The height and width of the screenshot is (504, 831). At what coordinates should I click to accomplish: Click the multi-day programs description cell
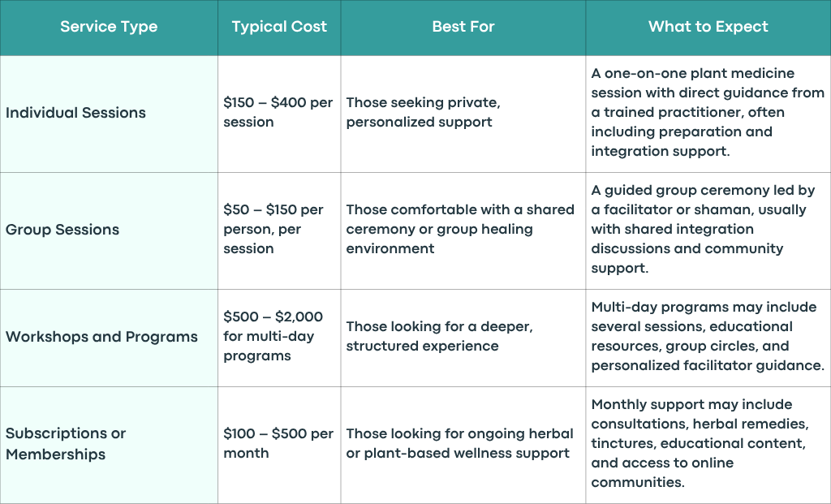pyautogui.click(x=708, y=336)
